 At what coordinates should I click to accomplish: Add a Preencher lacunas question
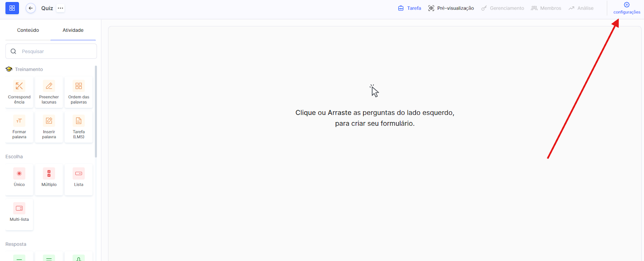49,92
